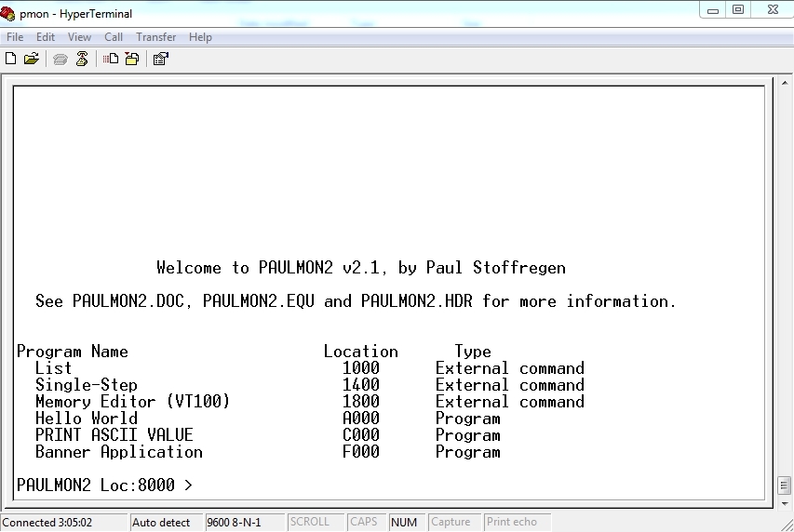Maximize the HyperTerminal window

(738, 10)
